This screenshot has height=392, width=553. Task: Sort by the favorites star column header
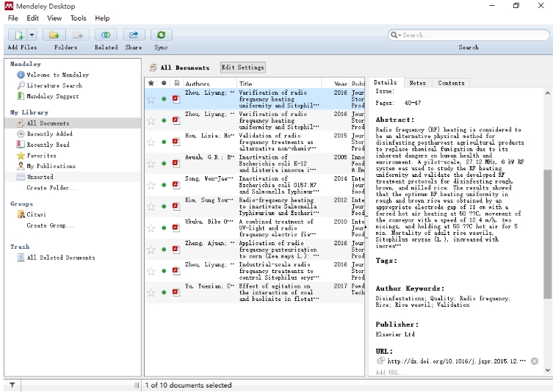click(x=151, y=83)
